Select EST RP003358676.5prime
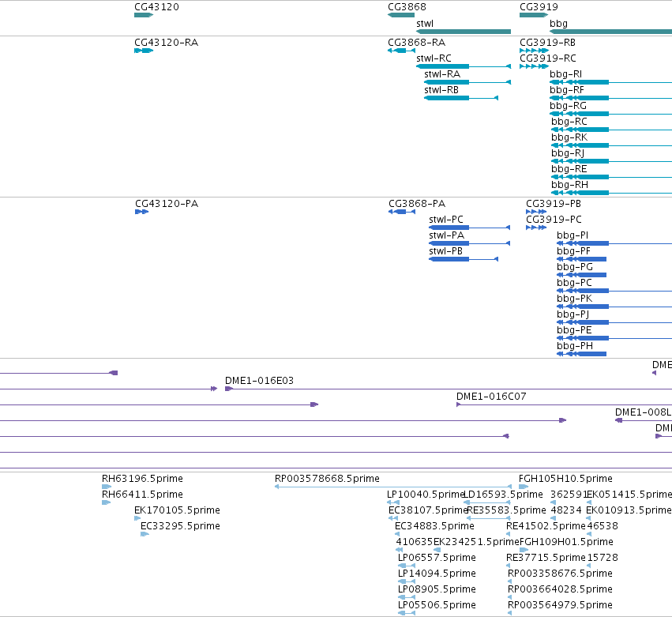The width and height of the screenshot is (672, 617). (x=510, y=581)
